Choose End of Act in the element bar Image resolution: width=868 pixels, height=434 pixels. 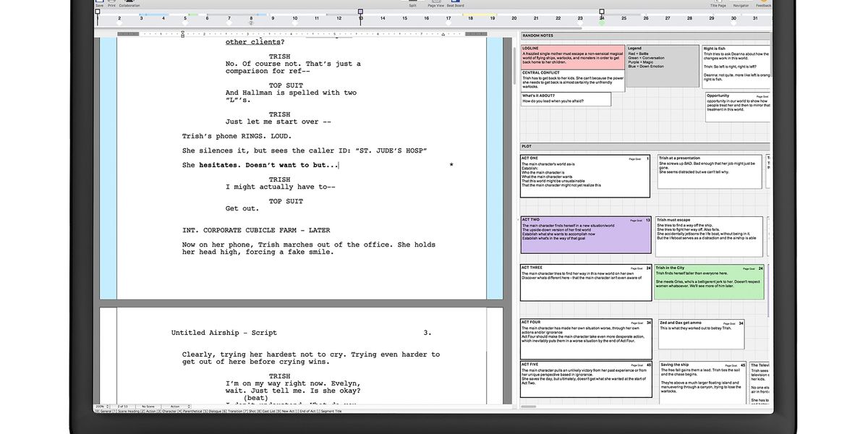pos(307,412)
